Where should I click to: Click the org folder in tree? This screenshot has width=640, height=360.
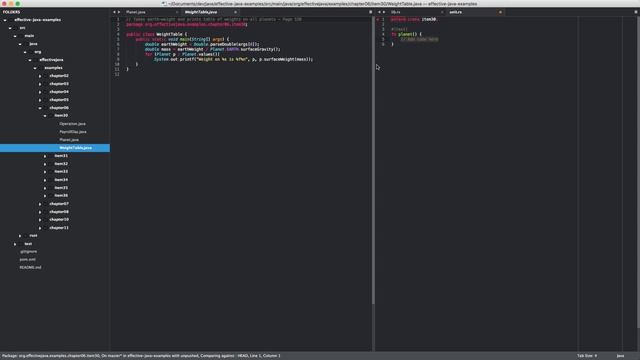pyautogui.click(x=38, y=52)
